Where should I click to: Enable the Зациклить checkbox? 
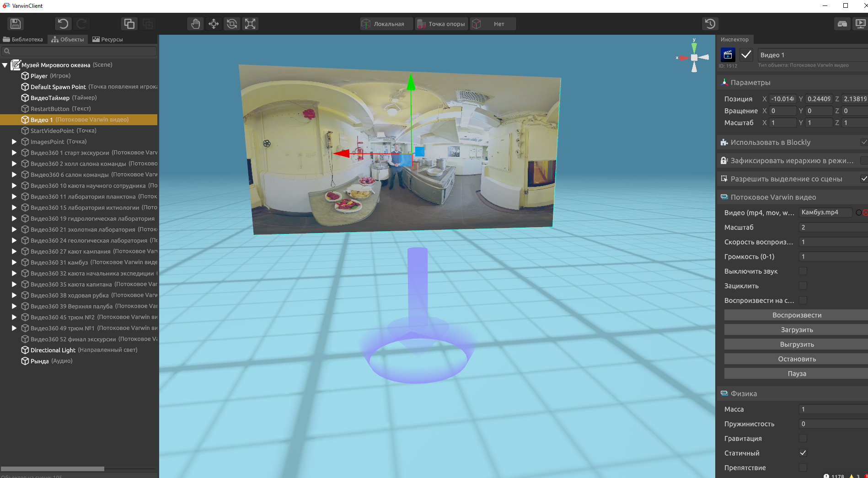[803, 286]
